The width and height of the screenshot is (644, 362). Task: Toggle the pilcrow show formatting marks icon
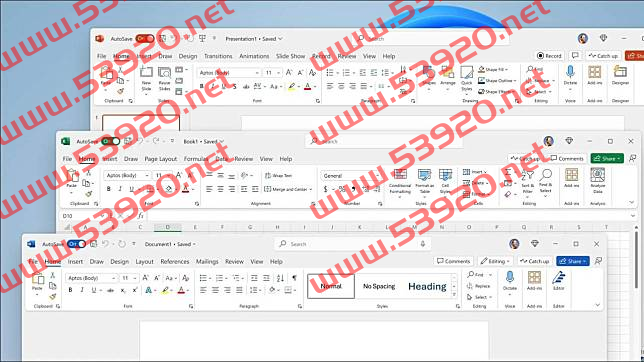coord(294,278)
